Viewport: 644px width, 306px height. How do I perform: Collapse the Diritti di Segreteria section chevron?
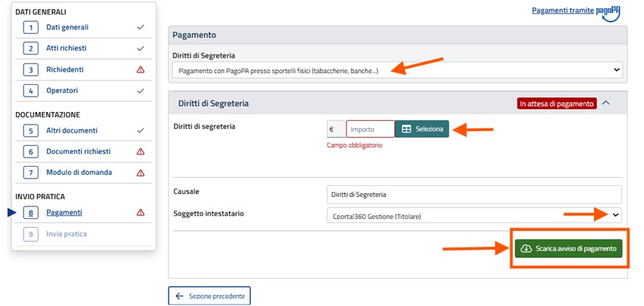(x=606, y=103)
